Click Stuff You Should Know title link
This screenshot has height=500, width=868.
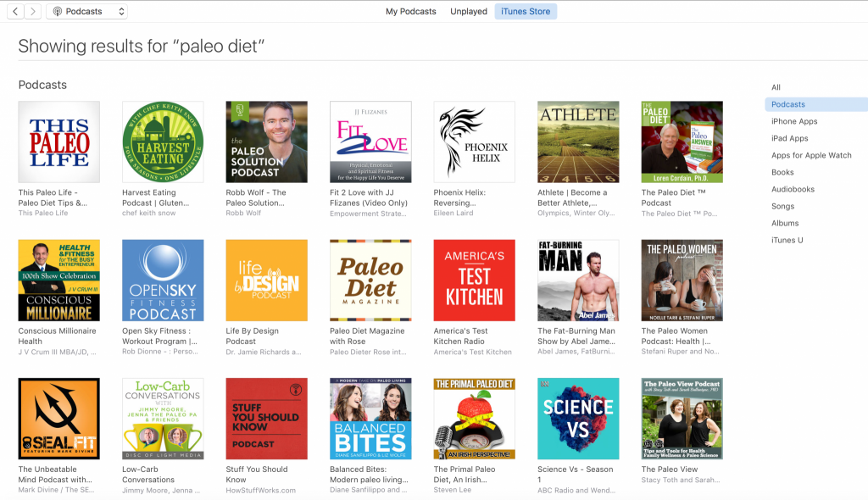257,475
